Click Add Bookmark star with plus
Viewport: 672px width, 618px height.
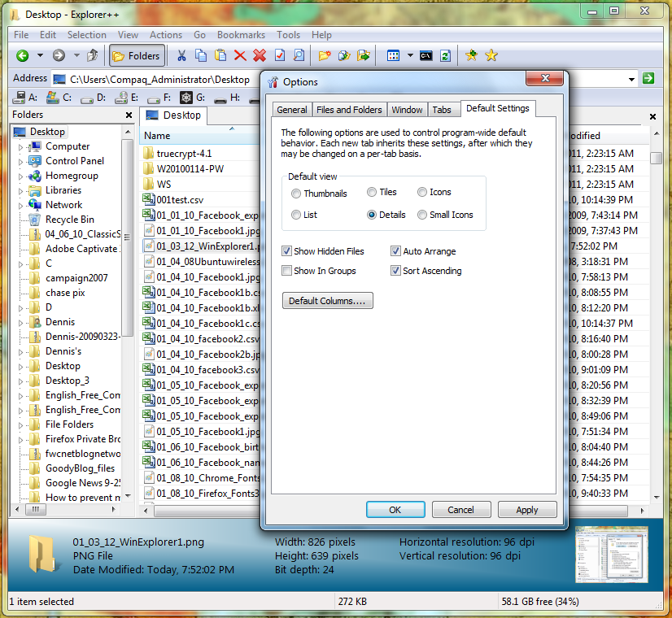pyautogui.click(x=471, y=55)
